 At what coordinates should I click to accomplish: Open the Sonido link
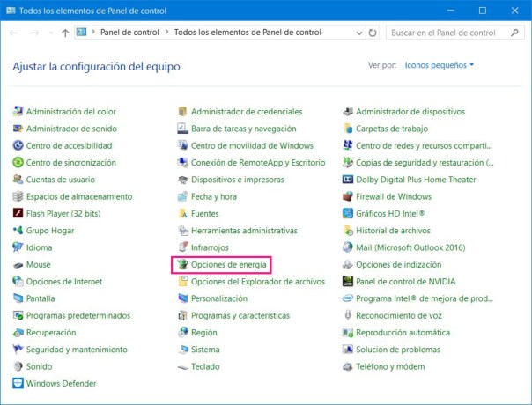(x=40, y=366)
